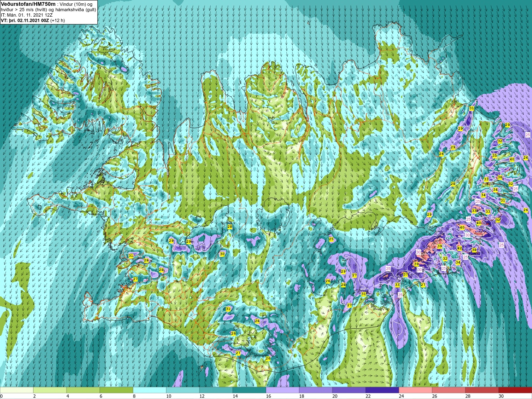Pick the 12–14 m/s legend swatch
This screenshot has height=399, width=532.
tap(216, 390)
